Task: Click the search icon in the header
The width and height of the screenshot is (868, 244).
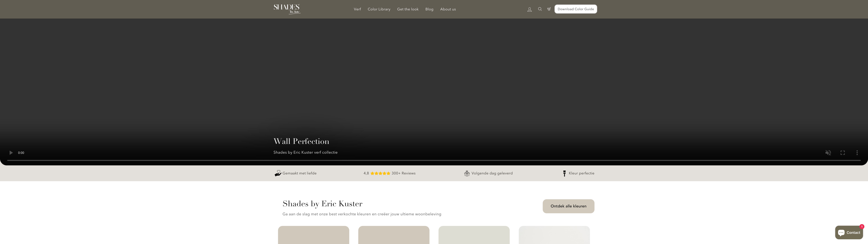Action: [x=540, y=9]
